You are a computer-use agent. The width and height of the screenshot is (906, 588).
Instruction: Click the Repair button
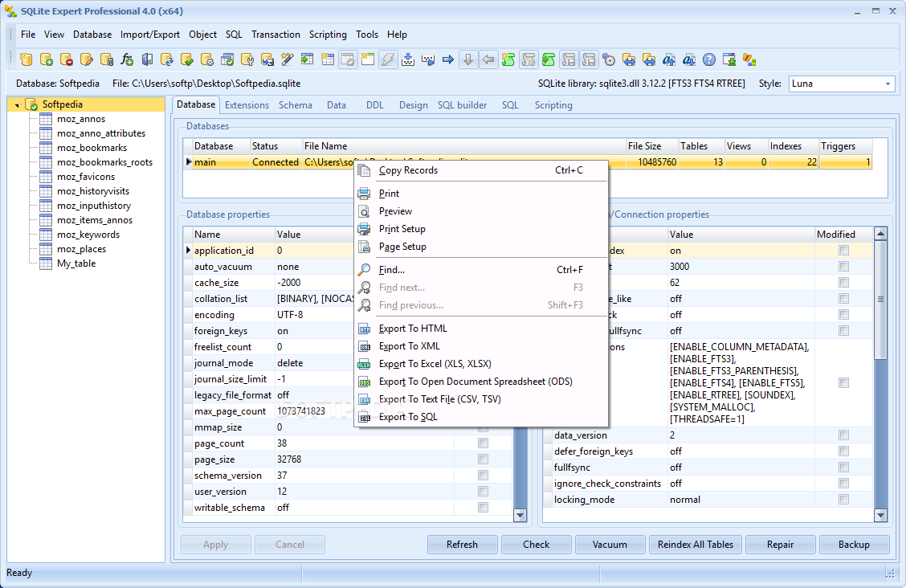(781, 545)
